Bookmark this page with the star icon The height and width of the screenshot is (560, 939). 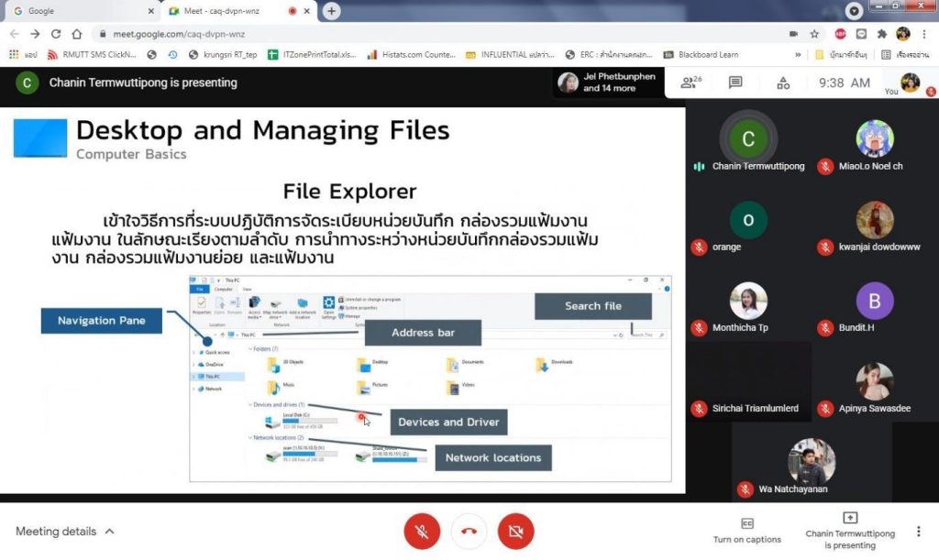point(814,34)
